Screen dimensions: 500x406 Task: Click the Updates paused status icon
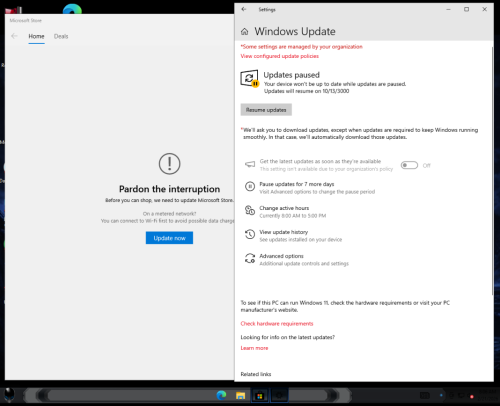point(249,79)
